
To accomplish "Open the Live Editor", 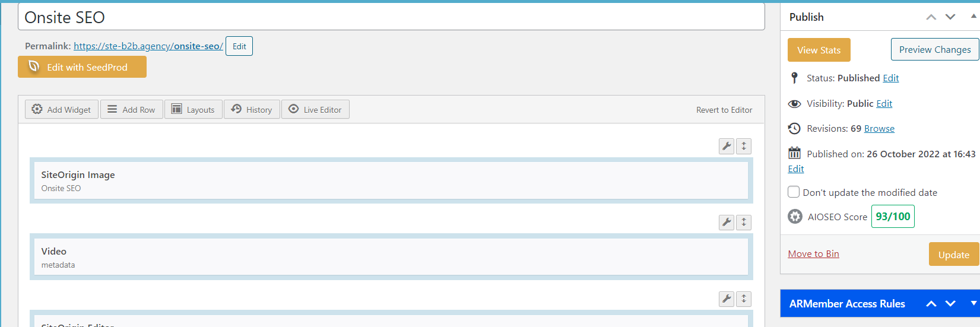I will pyautogui.click(x=315, y=110).
